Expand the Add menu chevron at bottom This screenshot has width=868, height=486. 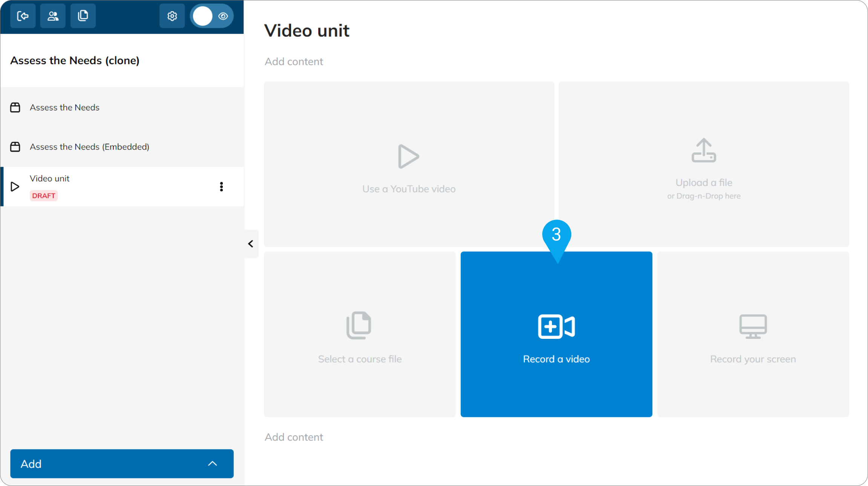213,464
